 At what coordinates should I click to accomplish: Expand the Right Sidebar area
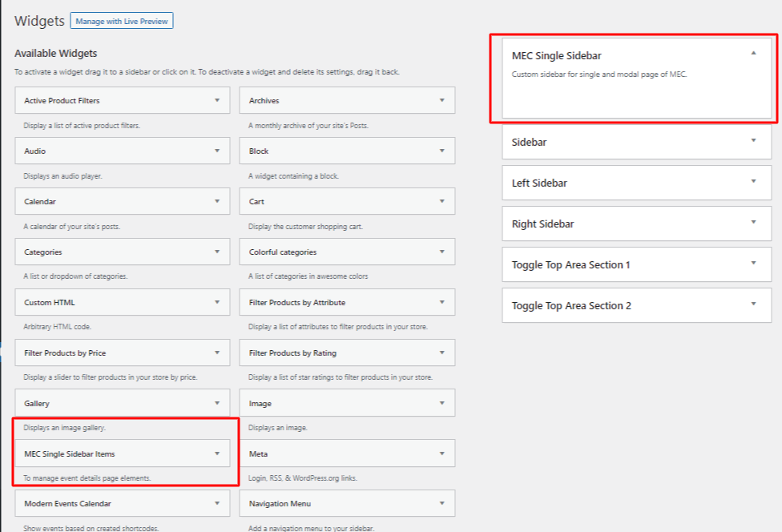753,223
